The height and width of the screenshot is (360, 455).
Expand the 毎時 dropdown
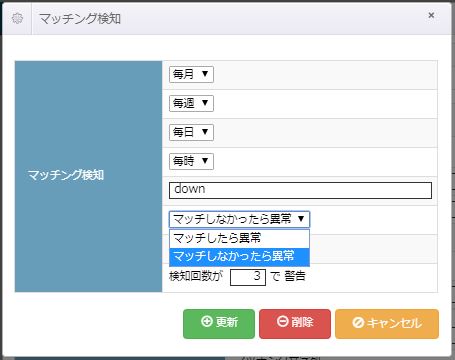click(x=191, y=161)
